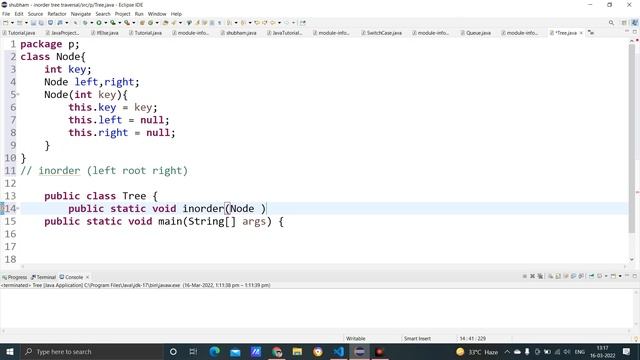Open Display Selected Console dropdown arrow
The image size is (640, 360).
pyautogui.click(x=606, y=276)
